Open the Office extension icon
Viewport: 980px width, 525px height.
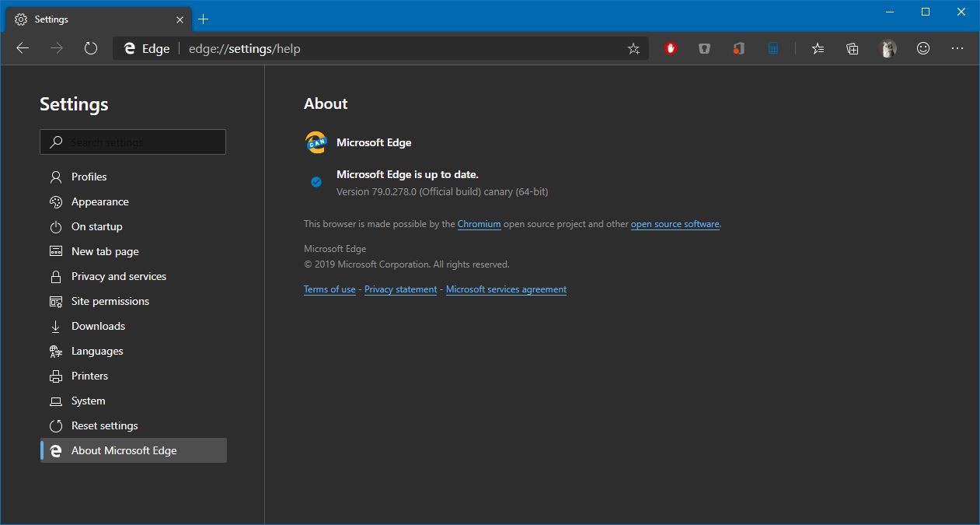(739, 48)
